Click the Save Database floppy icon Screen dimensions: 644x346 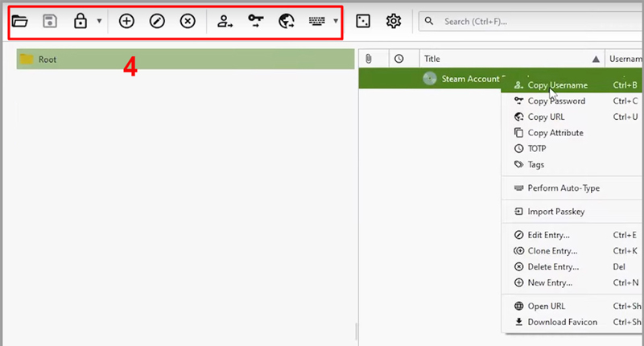[x=50, y=22]
